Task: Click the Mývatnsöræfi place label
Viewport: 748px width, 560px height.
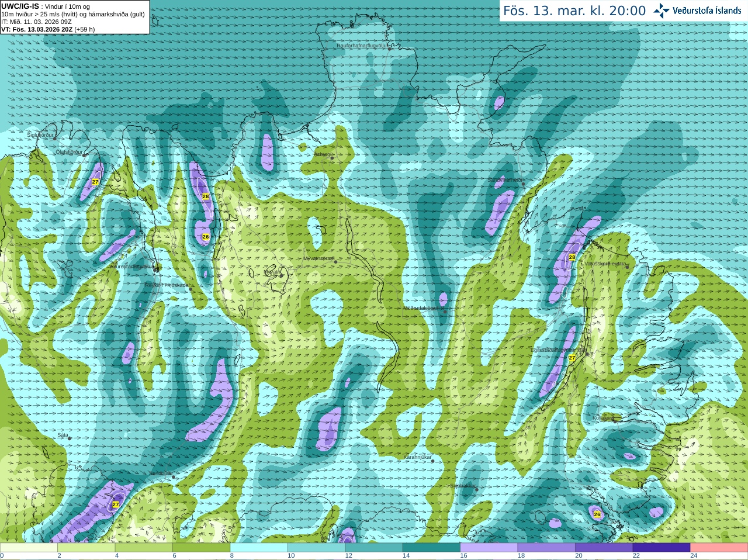Action: (318, 258)
